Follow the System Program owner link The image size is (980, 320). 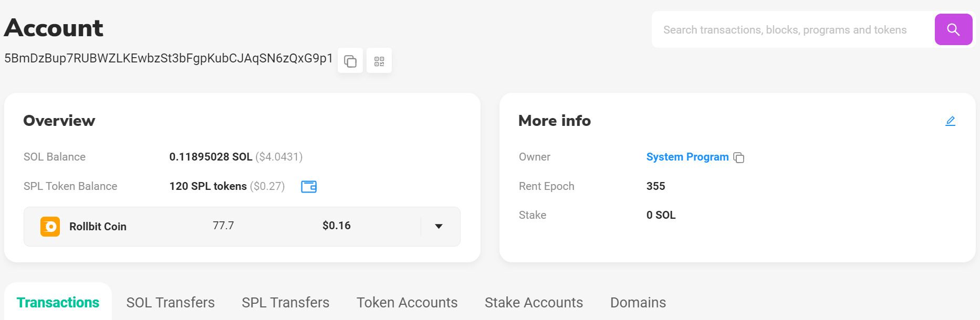[687, 157]
